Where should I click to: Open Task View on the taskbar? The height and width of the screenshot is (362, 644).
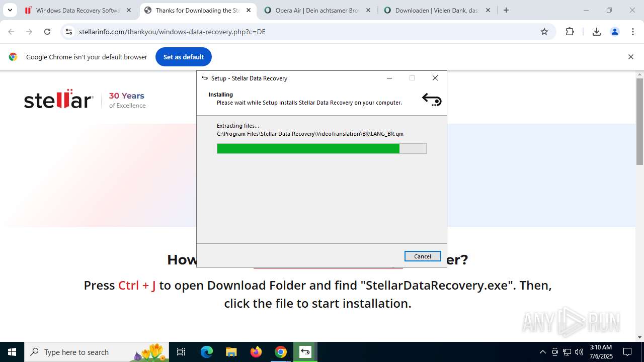pos(182,352)
